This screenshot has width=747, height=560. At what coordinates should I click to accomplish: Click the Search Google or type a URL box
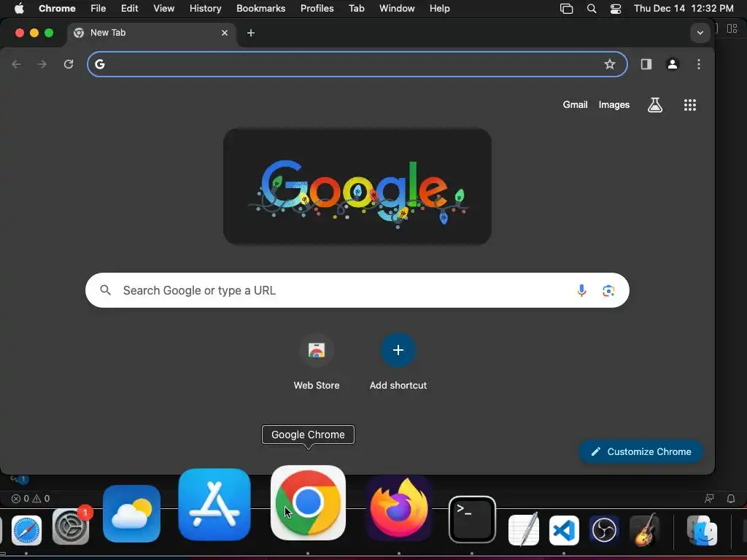(357, 290)
